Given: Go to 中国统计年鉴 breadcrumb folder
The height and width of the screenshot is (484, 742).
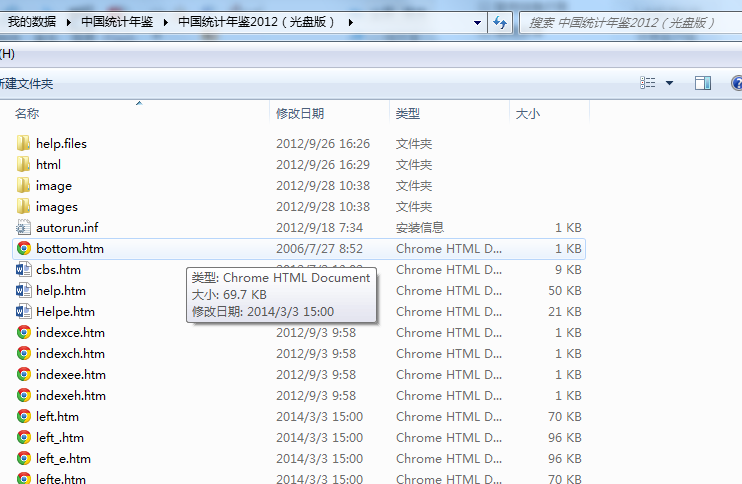Looking at the screenshot, I should [117, 22].
